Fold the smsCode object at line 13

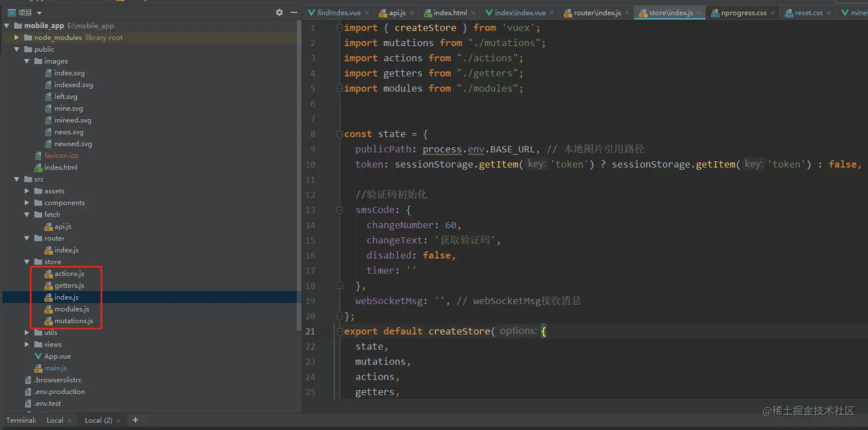(x=339, y=210)
